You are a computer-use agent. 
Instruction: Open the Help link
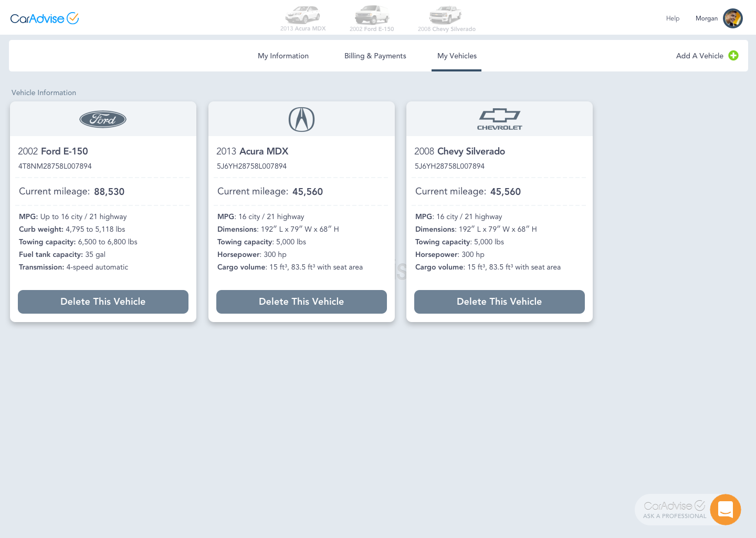(x=673, y=18)
